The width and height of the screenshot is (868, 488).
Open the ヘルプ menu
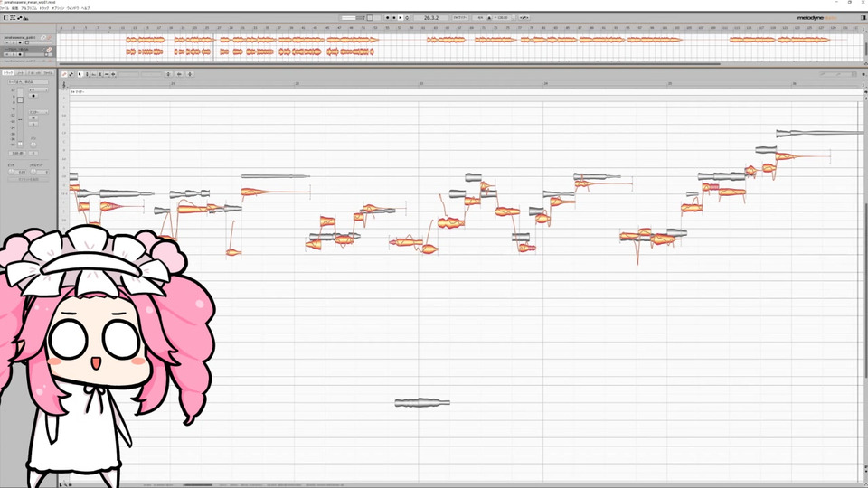85,8
